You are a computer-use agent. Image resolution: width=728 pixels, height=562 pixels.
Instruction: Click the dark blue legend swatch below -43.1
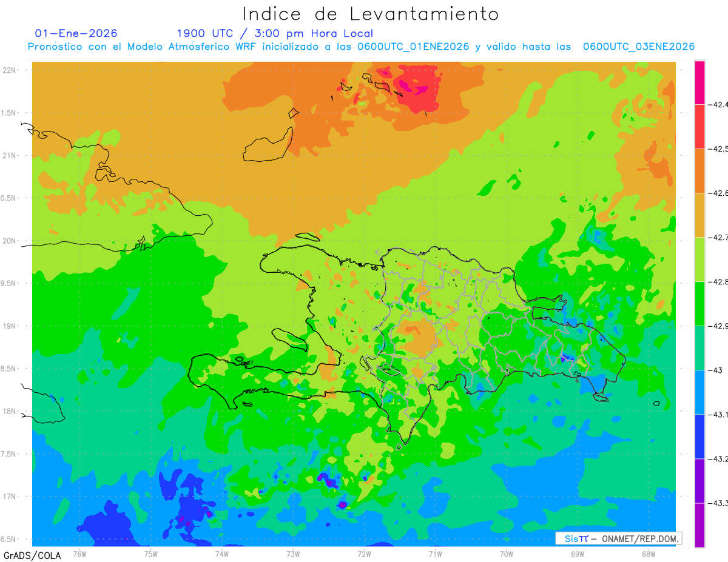tap(699, 436)
